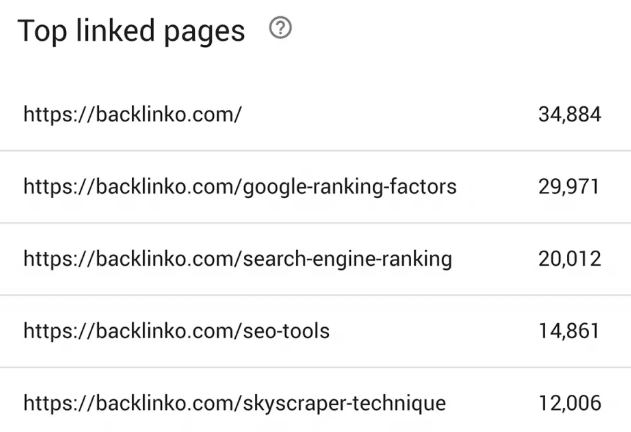631x432 pixels.
Task: Select the last URL in the list
Action: coord(234,404)
